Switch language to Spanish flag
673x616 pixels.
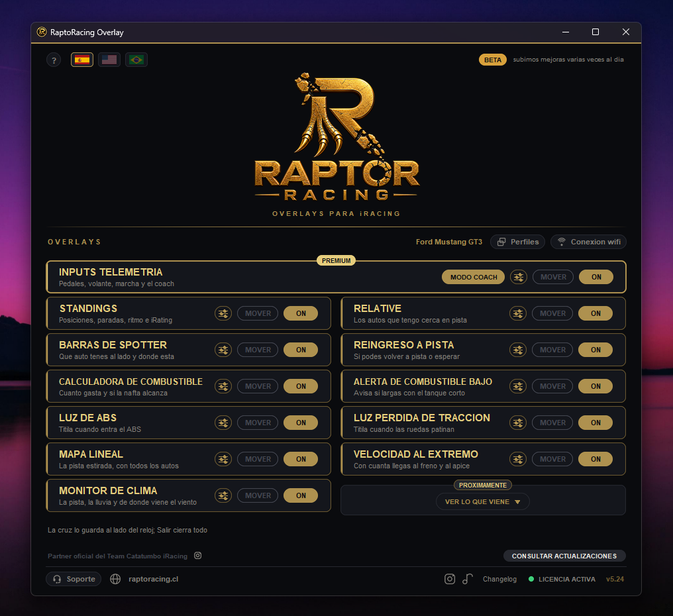click(x=82, y=60)
